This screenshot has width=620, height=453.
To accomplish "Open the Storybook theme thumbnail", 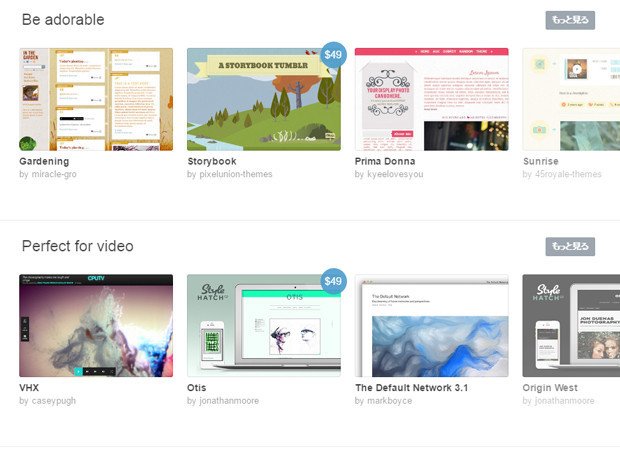I will (264, 99).
